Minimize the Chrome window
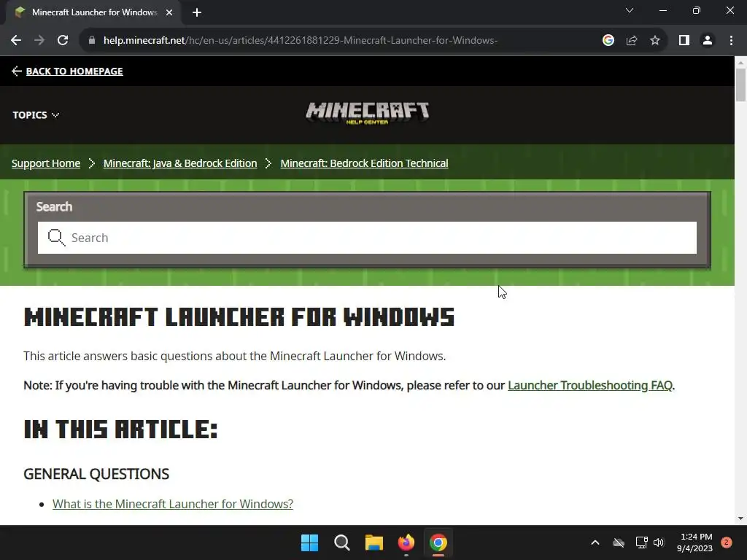This screenshot has width=747, height=560. click(x=663, y=10)
